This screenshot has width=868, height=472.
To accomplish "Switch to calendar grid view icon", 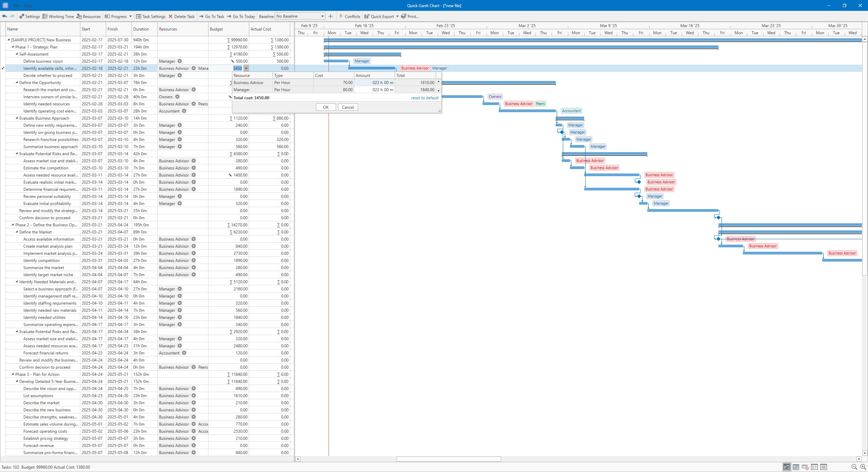I will 796,467.
